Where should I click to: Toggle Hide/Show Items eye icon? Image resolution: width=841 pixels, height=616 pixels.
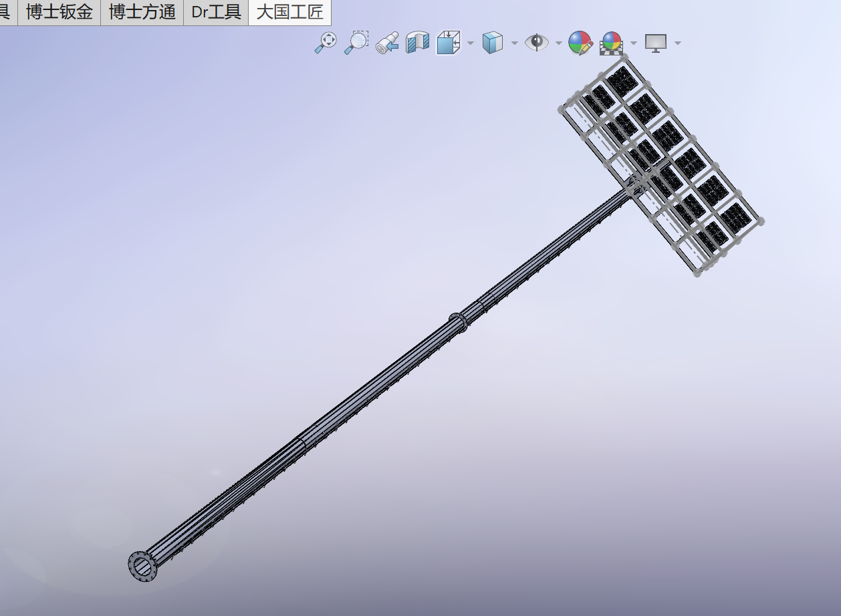(536, 43)
